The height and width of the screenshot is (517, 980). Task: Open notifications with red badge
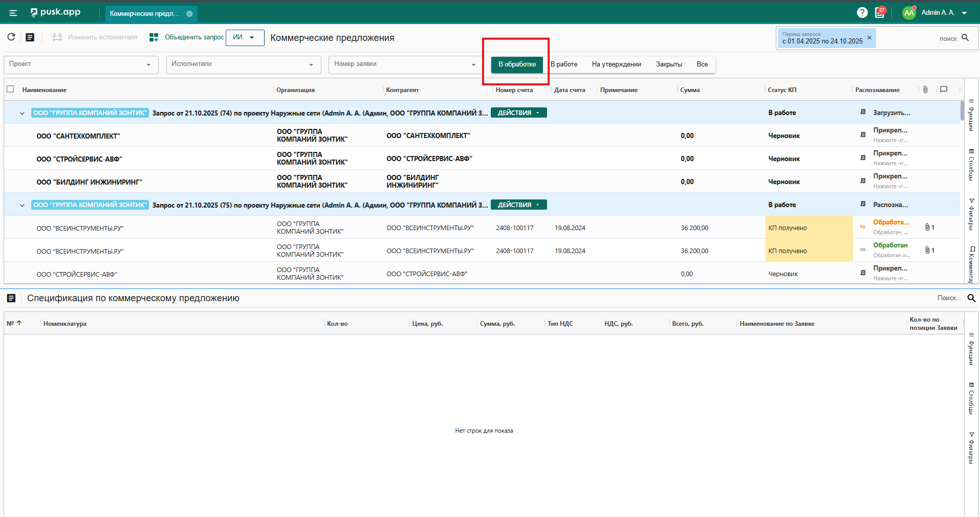coord(880,13)
